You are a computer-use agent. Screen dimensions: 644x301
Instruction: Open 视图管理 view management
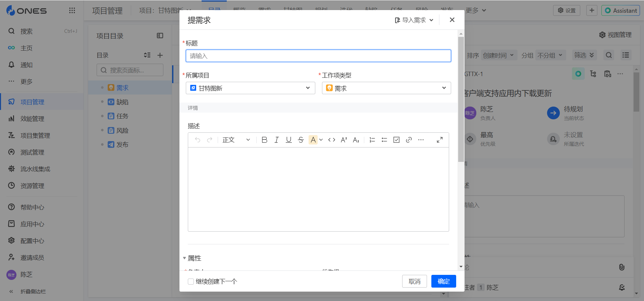pos(615,35)
